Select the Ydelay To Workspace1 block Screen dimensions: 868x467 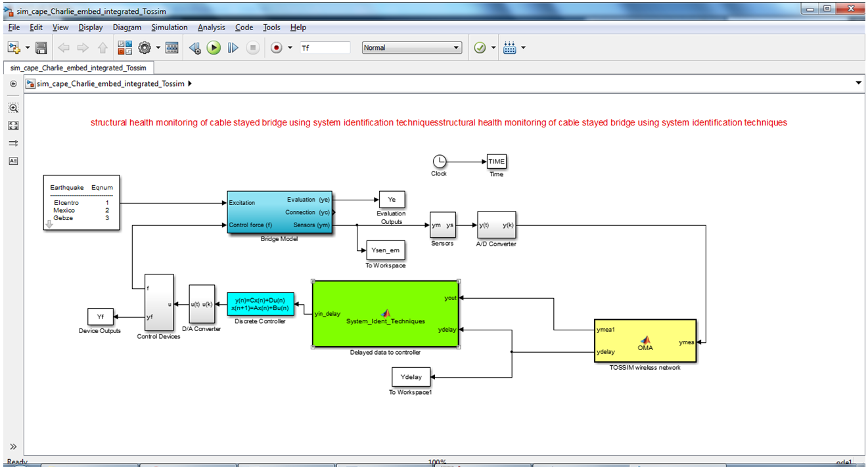411,377
